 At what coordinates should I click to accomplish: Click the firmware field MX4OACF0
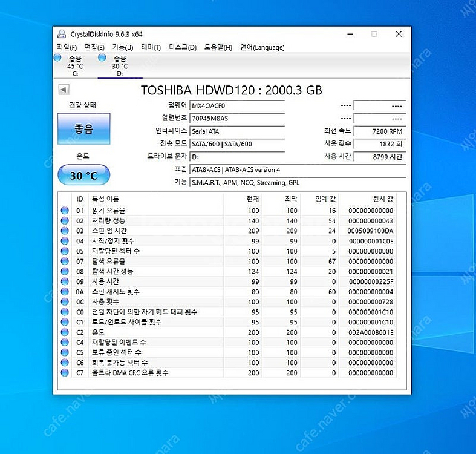coord(237,106)
